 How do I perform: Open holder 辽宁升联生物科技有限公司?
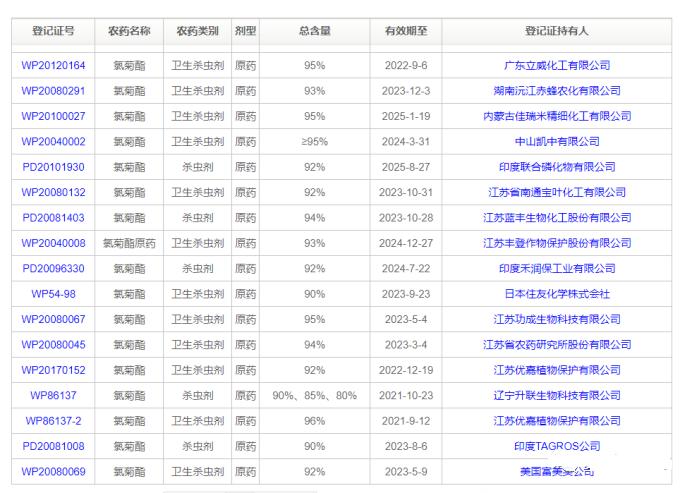pyautogui.click(x=557, y=395)
